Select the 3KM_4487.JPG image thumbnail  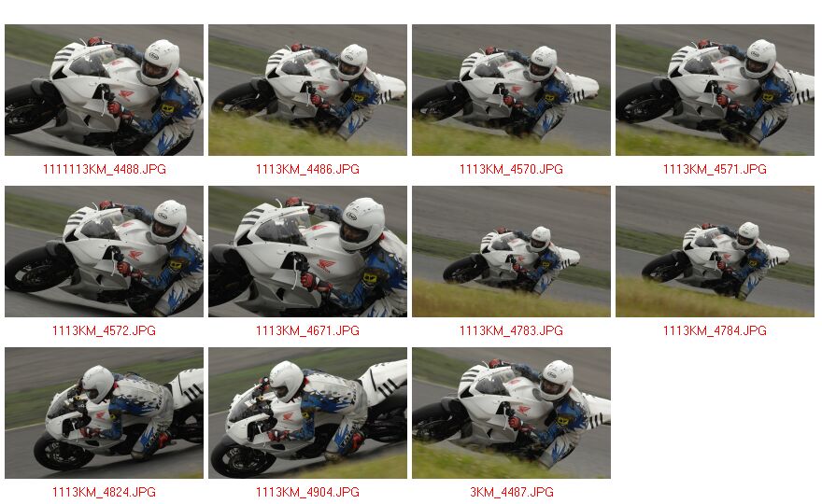pyautogui.click(x=511, y=413)
